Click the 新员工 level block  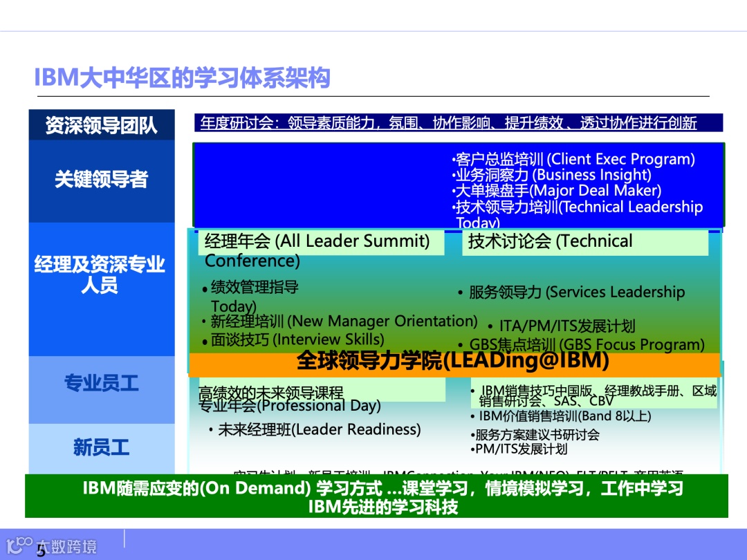click(x=102, y=449)
